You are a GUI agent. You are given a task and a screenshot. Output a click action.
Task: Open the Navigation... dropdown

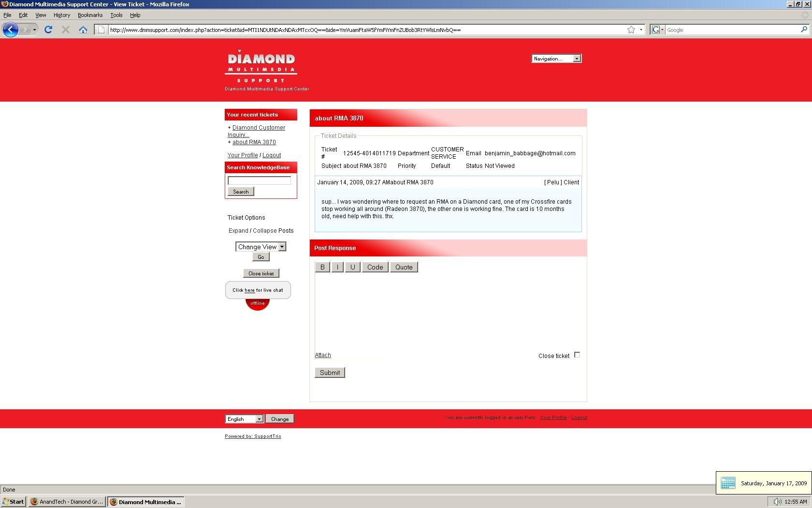point(556,59)
